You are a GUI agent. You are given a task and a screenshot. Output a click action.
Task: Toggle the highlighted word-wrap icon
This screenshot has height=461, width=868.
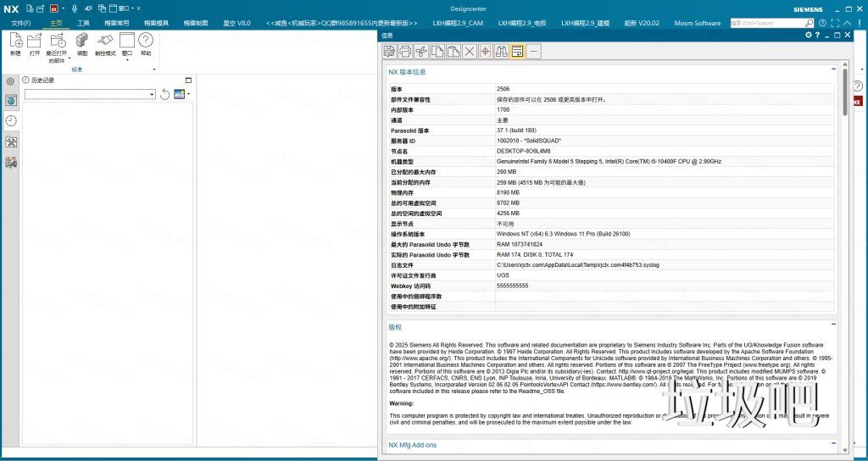518,52
